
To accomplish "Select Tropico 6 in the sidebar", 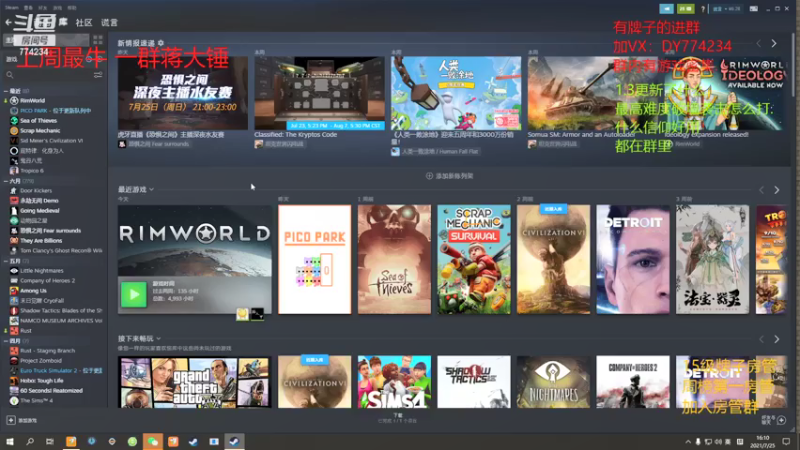I will (32, 170).
